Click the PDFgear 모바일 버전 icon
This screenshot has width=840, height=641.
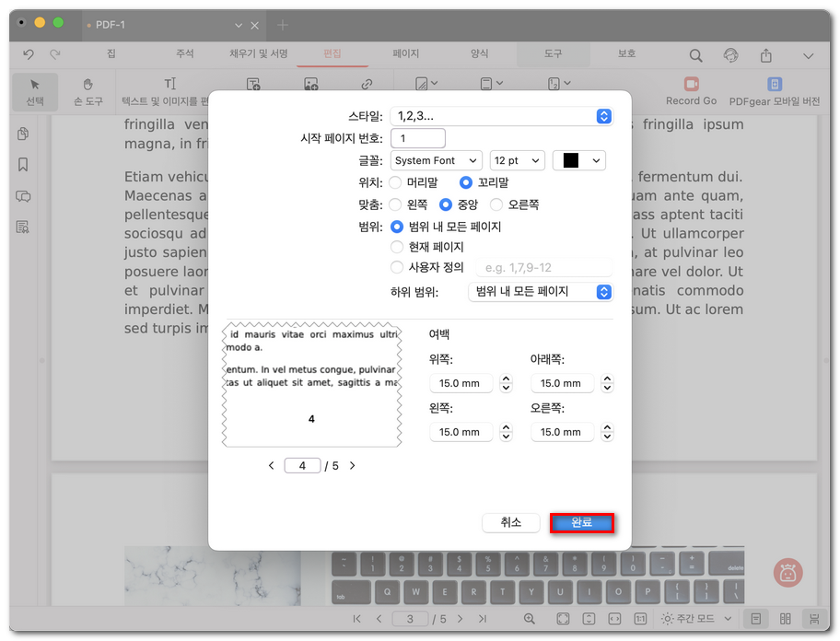point(774,85)
